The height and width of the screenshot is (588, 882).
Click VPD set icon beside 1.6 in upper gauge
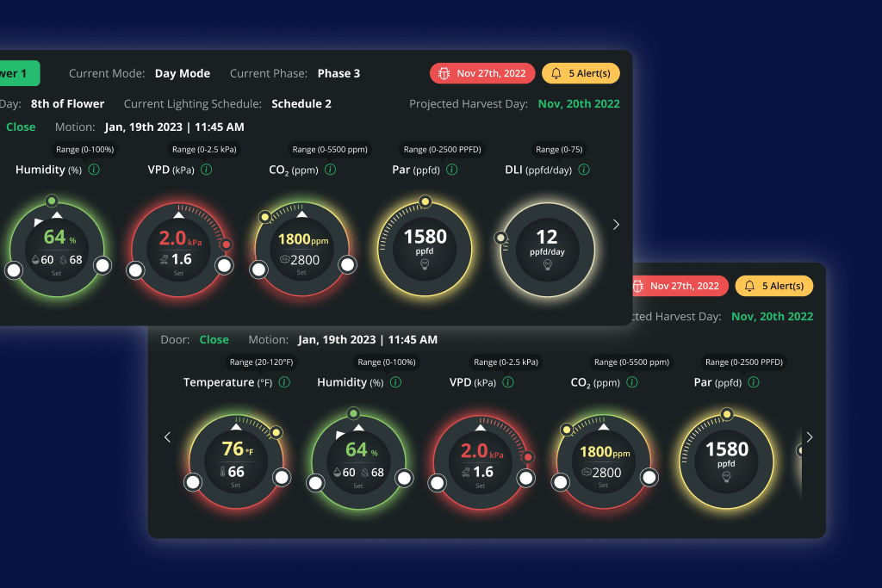(x=165, y=260)
